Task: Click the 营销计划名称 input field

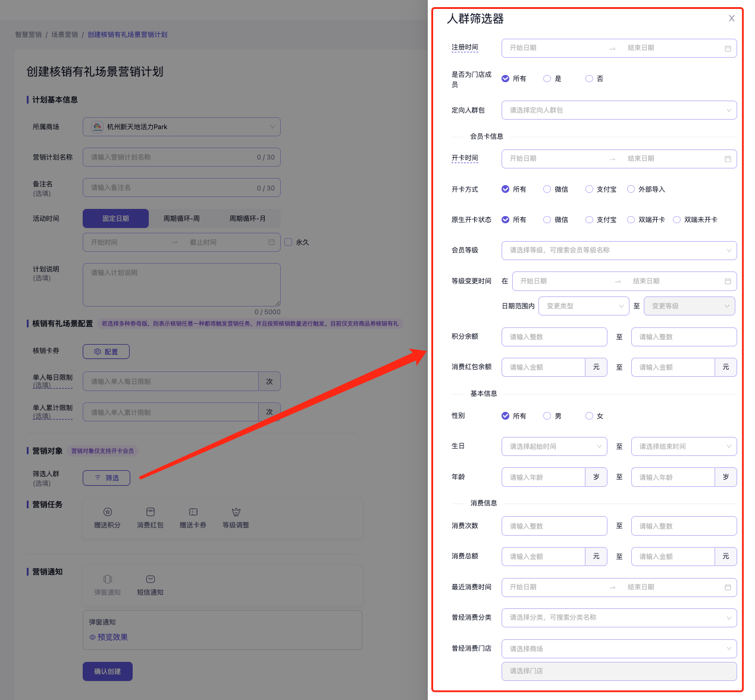Action: point(173,157)
